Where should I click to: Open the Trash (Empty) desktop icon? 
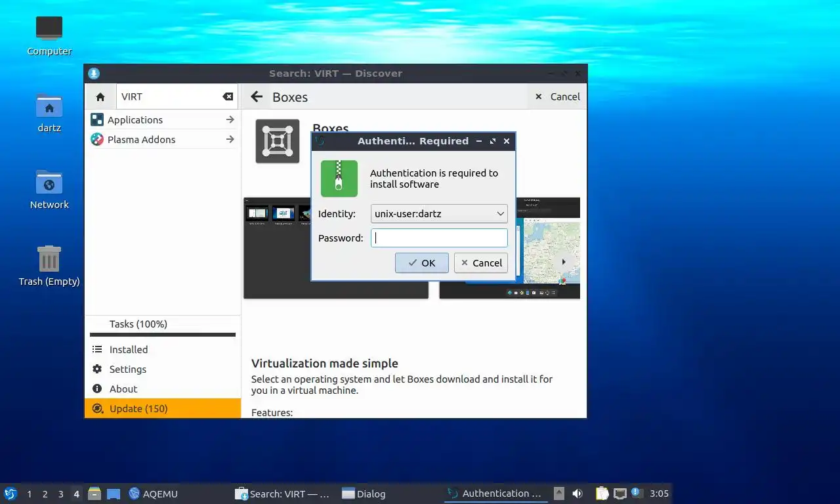click(49, 259)
